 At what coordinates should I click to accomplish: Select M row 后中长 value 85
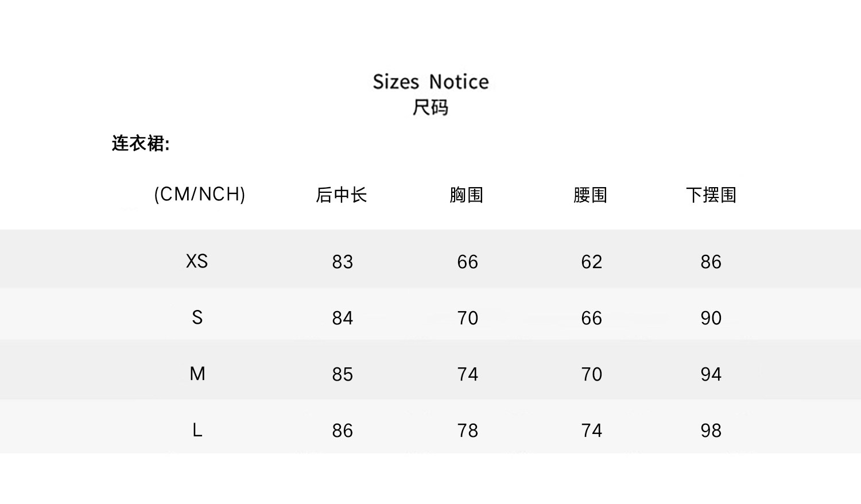342,374
